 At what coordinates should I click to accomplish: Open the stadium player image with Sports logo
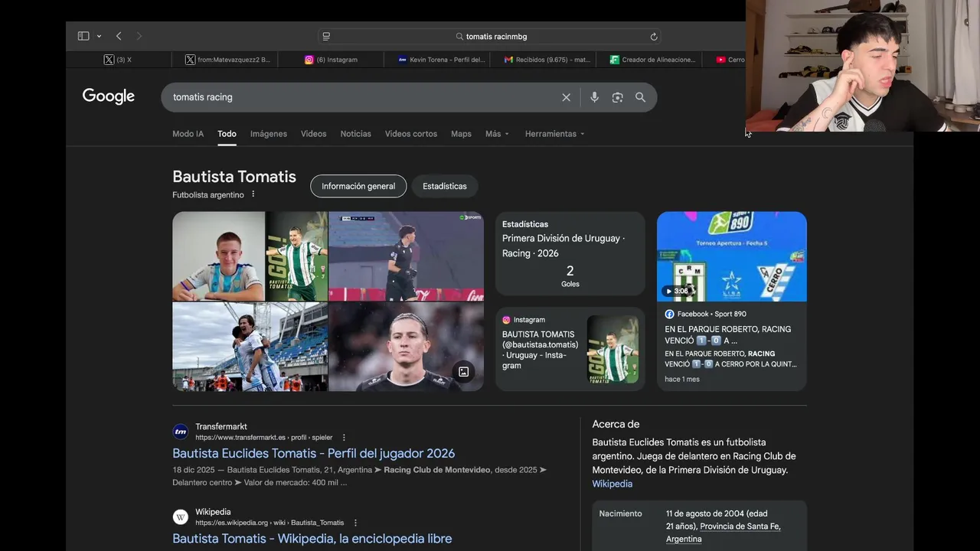(x=406, y=256)
